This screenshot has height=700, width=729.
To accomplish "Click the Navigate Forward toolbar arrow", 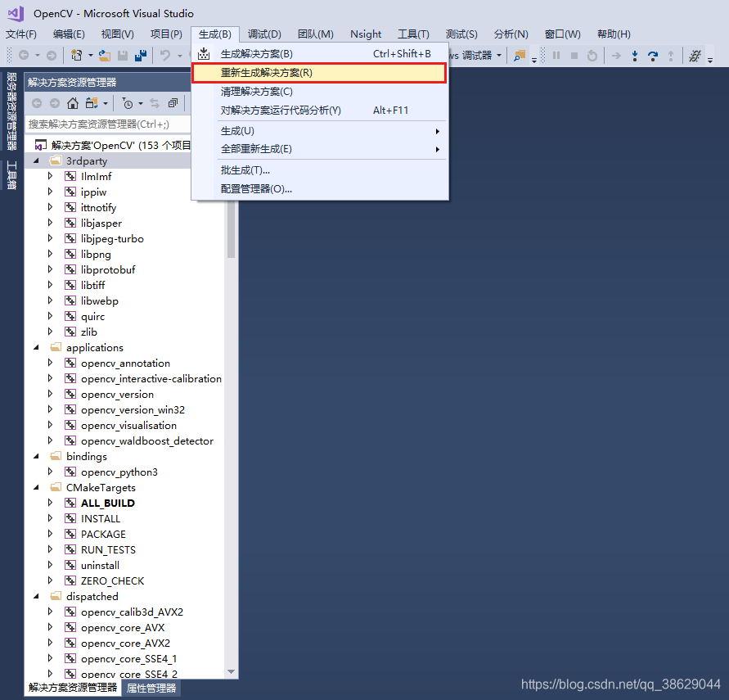I will 52,56.
